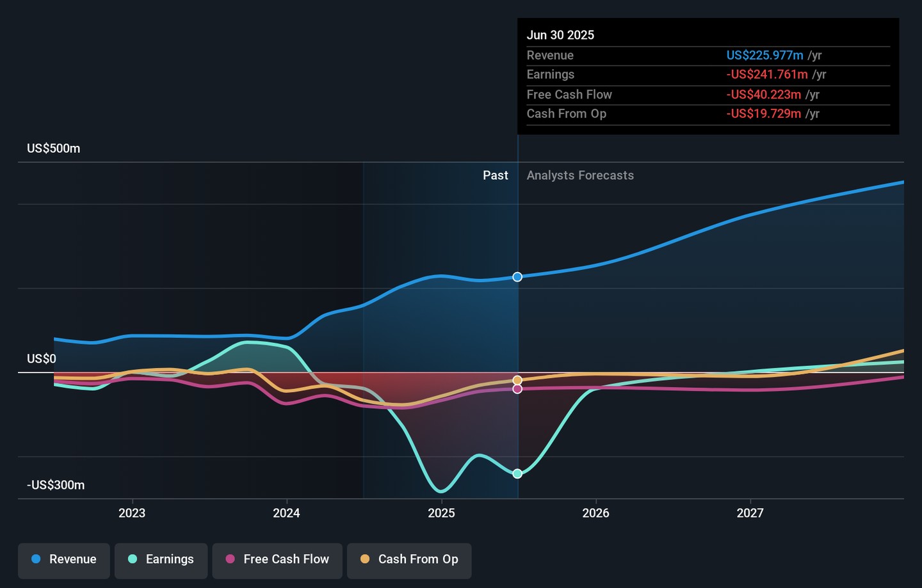Click the pink Free Cash Flow marker
Viewport: 922px width, 588px height.
[517, 389]
